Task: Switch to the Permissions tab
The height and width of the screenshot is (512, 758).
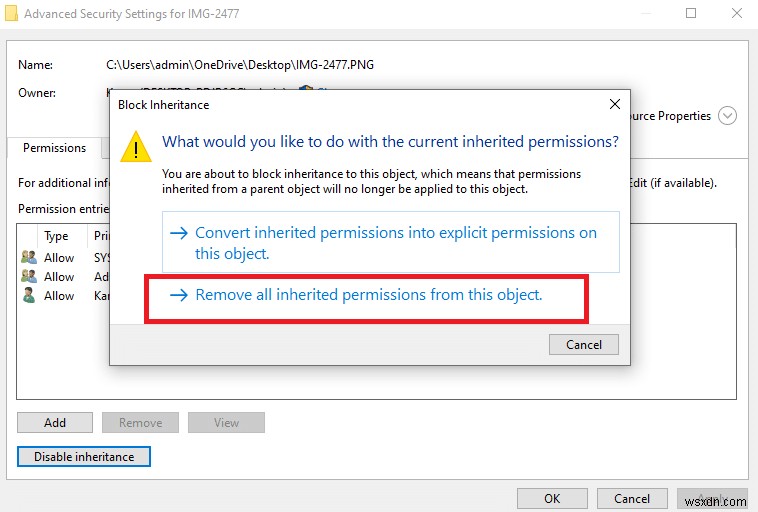Action: [x=54, y=148]
